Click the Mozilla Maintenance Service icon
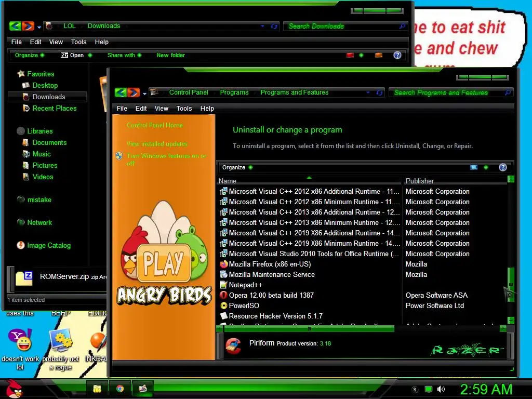The width and height of the screenshot is (532, 399). tap(223, 274)
